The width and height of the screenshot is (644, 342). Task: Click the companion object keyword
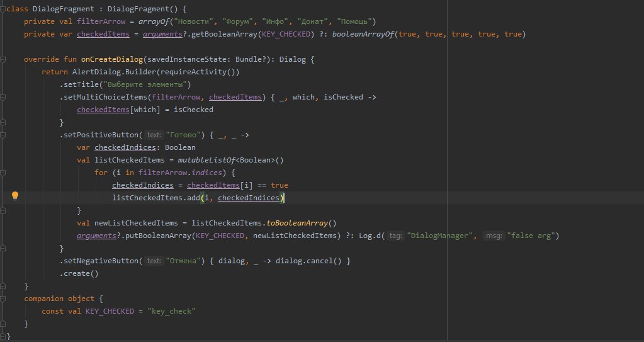tap(59, 299)
